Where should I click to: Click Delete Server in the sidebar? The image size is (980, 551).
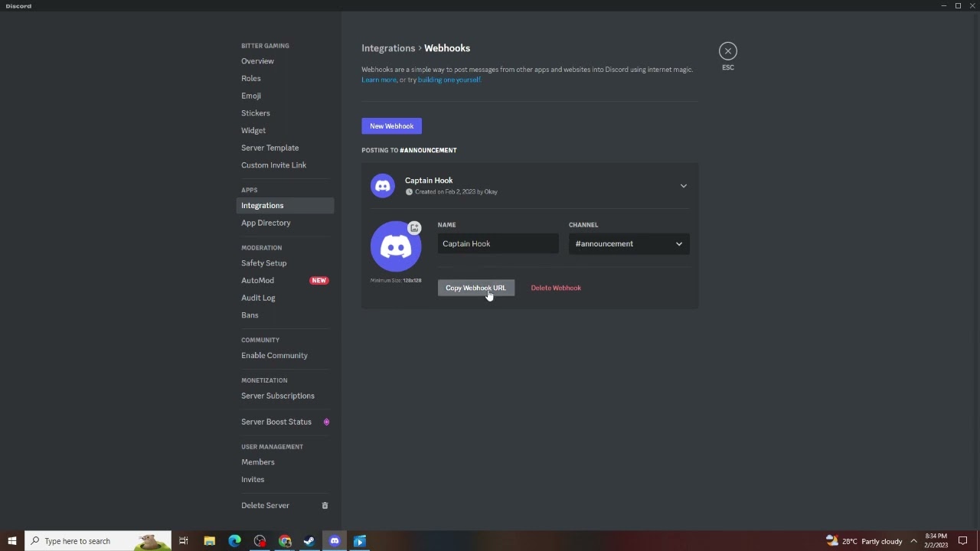click(x=265, y=506)
